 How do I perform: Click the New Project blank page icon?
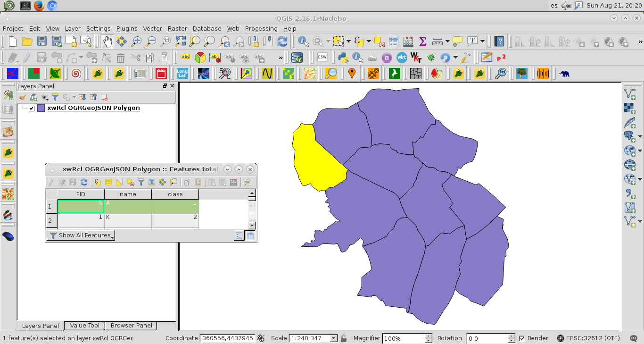(12, 42)
